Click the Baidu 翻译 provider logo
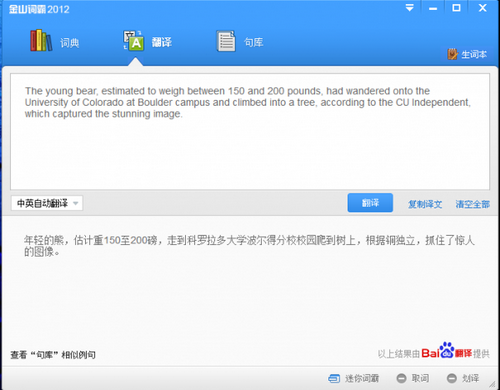This screenshot has width=500, height=390. (x=447, y=351)
